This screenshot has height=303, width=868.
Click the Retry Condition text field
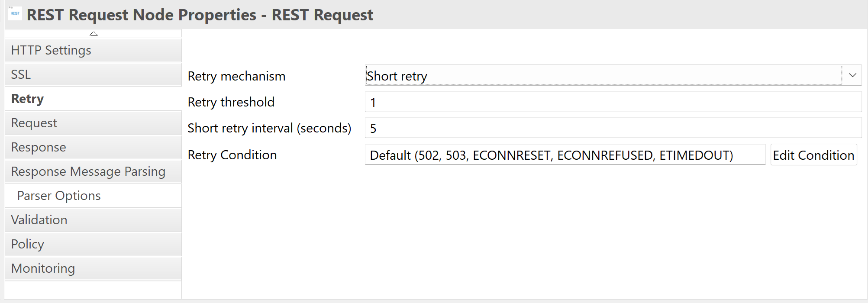point(565,155)
